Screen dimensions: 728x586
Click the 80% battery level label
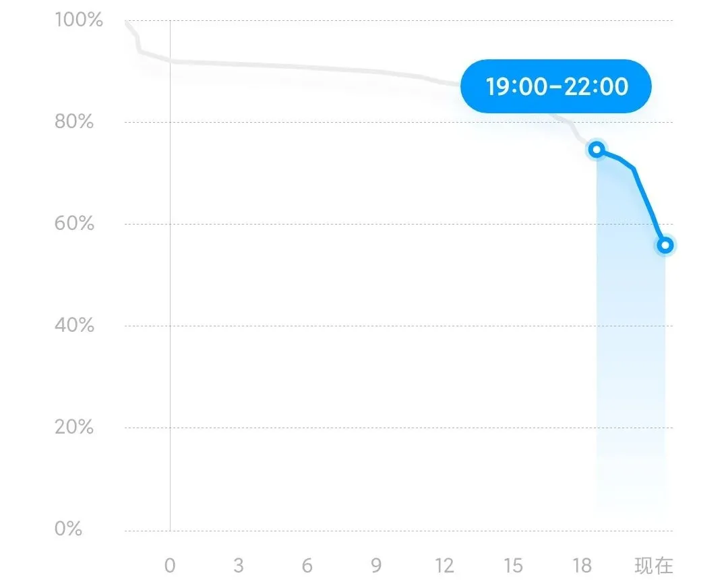click(x=74, y=121)
